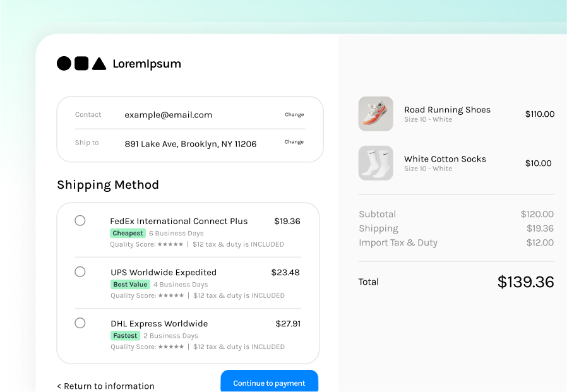The height and width of the screenshot is (392, 567).
Task: Click FedEx International Connect Plus label
Action: coord(179,221)
